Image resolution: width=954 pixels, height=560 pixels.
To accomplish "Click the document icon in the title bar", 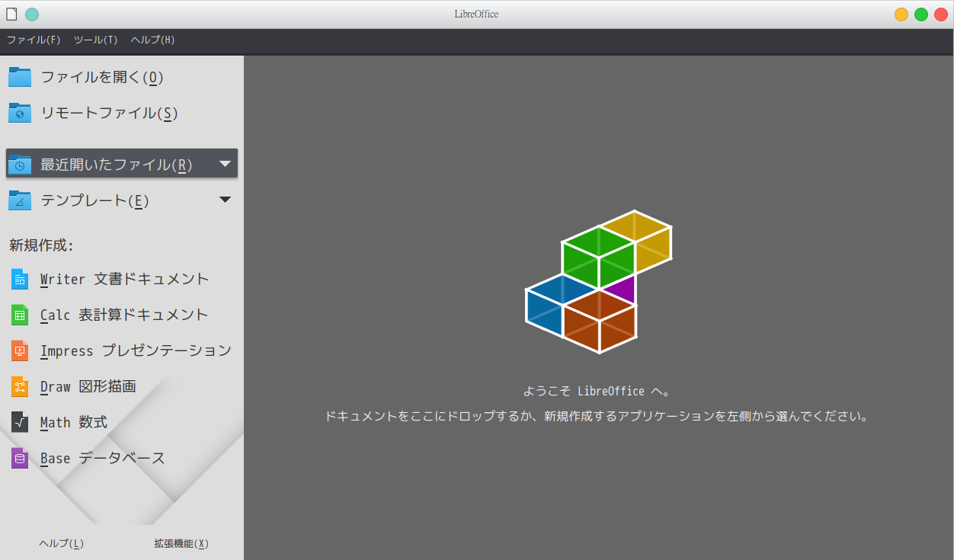I will [11, 14].
